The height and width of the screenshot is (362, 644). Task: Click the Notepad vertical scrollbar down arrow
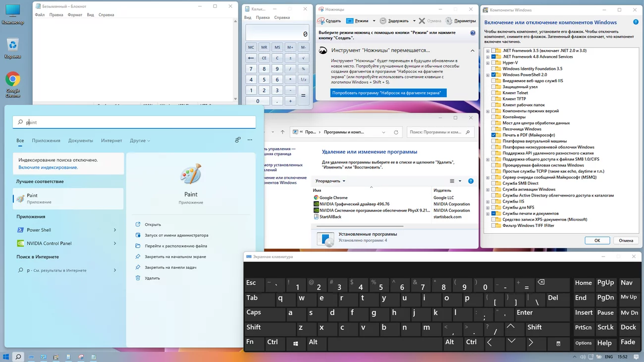(235, 99)
